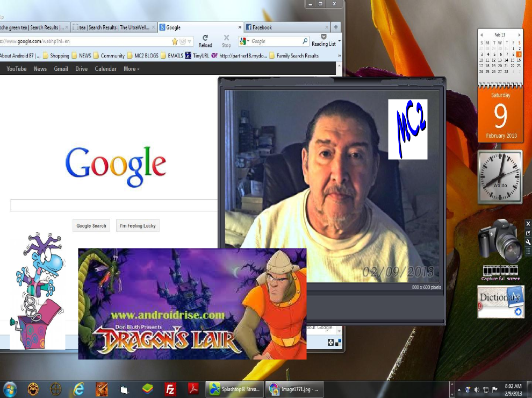Click Calendar in the Google navigation bar
The width and height of the screenshot is (532, 398).
105,69
